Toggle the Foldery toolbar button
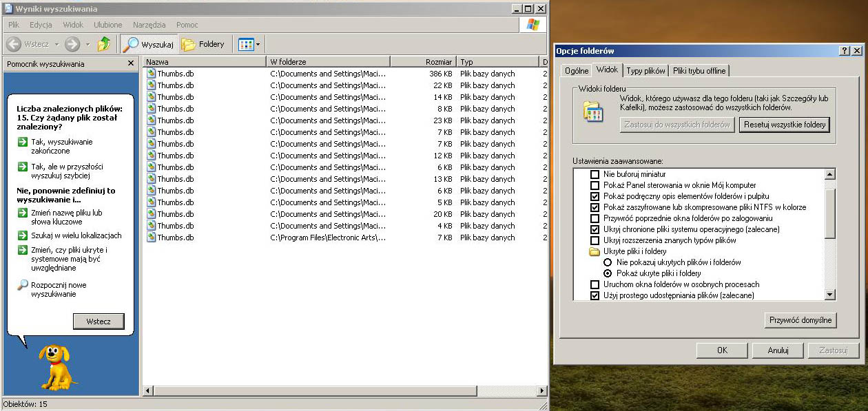 click(x=203, y=44)
